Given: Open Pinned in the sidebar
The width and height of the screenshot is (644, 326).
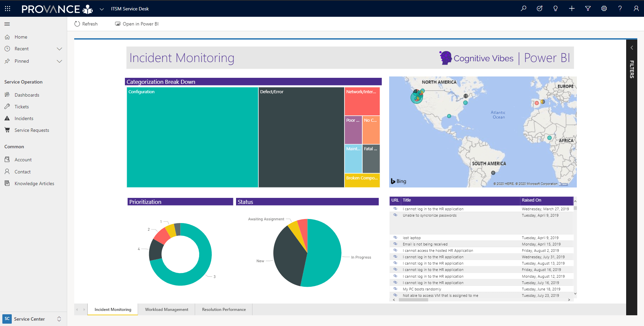Looking at the screenshot, I should point(22,61).
